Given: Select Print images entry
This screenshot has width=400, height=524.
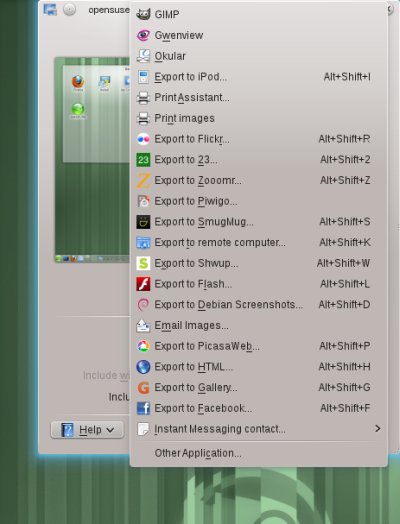Looking at the screenshot, I should (x=258, y=118).
